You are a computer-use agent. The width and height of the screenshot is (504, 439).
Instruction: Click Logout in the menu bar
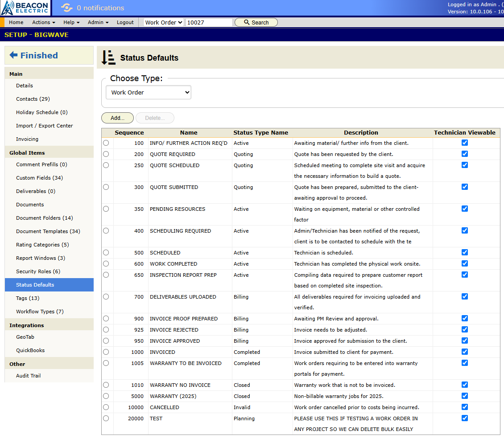click(125, 22)
